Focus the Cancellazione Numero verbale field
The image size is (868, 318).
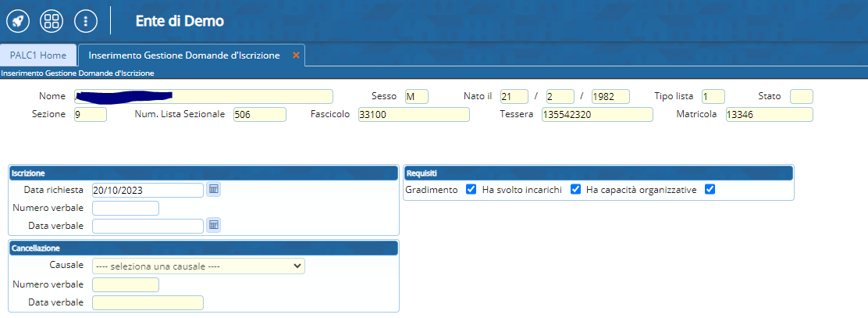tap(125, 284)
